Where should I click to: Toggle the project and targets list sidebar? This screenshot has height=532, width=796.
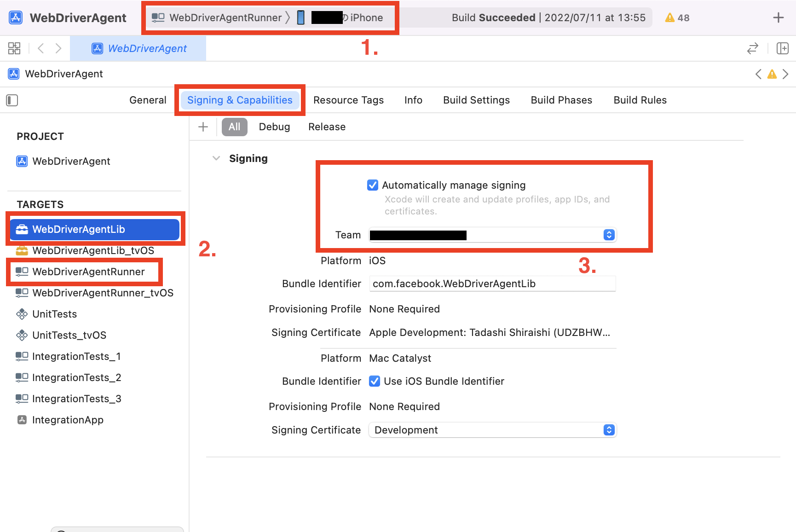pyautogui.click(x=12, y=100)
